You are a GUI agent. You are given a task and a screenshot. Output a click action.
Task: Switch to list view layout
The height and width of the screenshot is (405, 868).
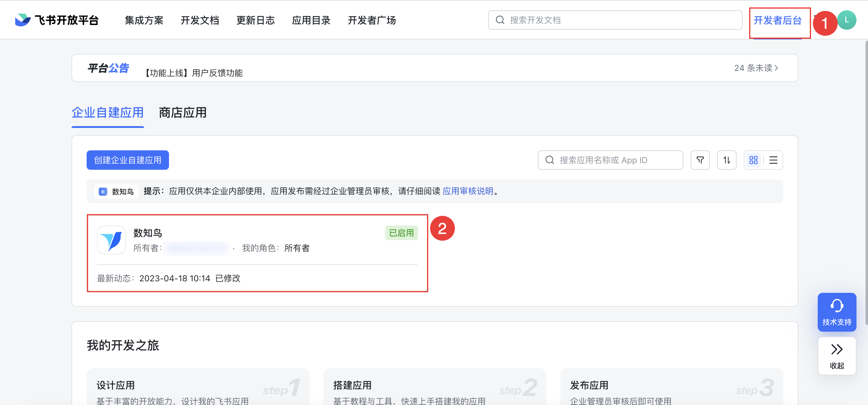pos(773,160)
